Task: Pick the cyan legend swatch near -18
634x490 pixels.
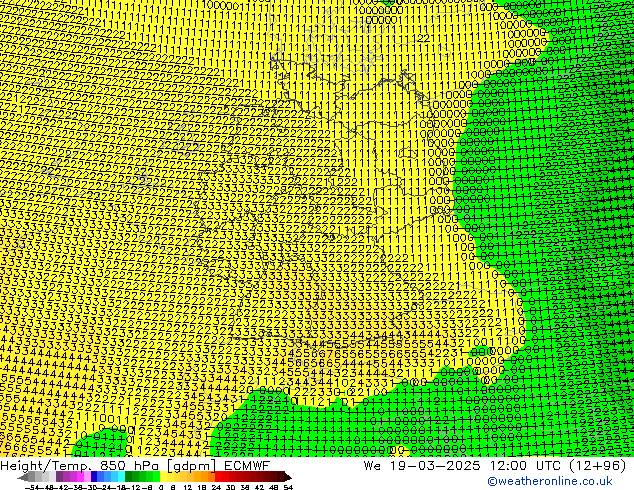Action: (x=121, y=477)
